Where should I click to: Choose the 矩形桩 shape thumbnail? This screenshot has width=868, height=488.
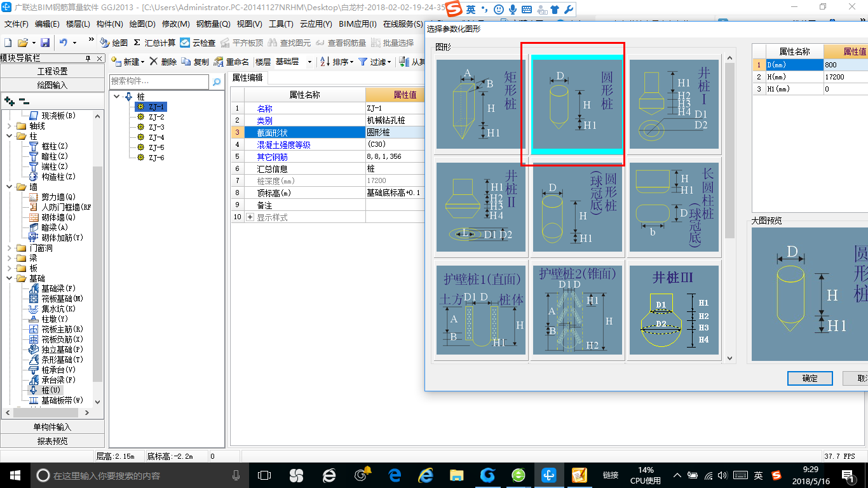coord(481,105)
